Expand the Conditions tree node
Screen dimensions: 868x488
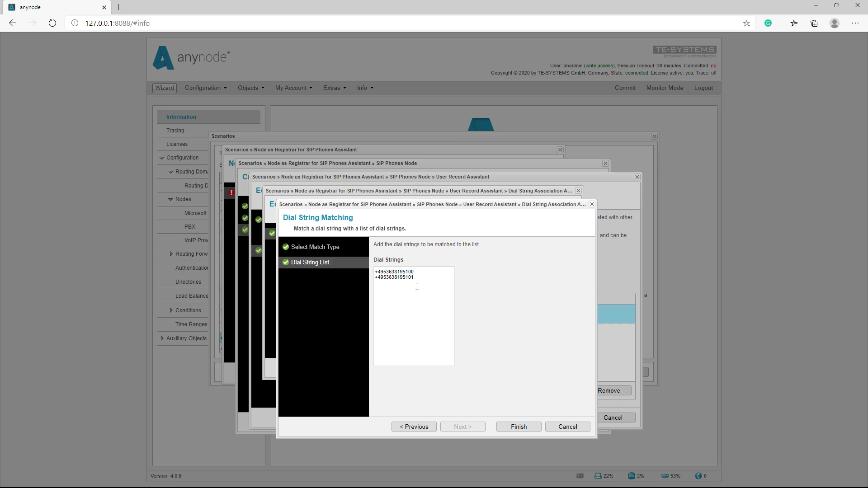(x=171, y=310)
